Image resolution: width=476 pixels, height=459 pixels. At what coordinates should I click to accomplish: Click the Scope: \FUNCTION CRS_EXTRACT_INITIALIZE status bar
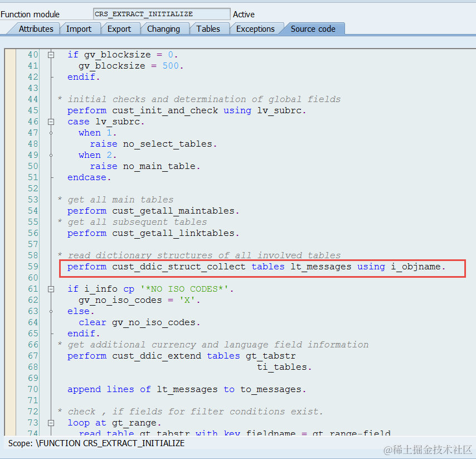click(96, 443)
